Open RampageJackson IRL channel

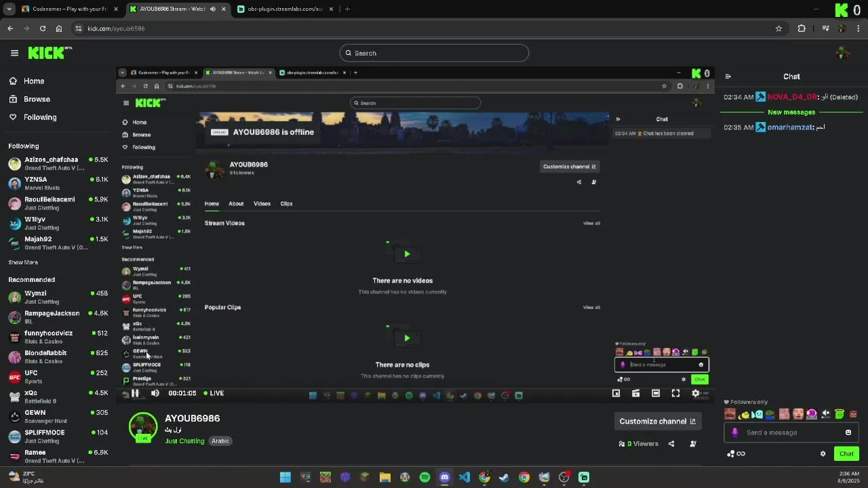pos(58,317)
